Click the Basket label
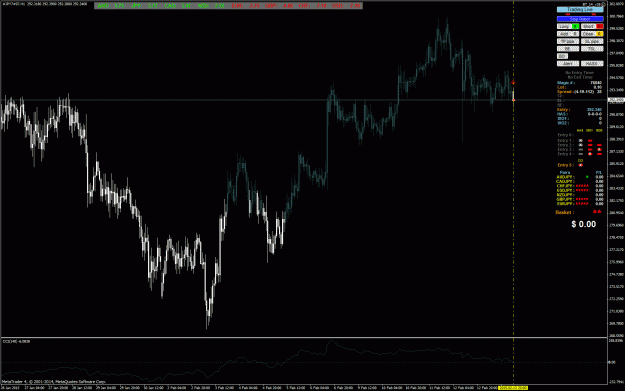Screen dimensions: 625x391 tap(565, 212)
